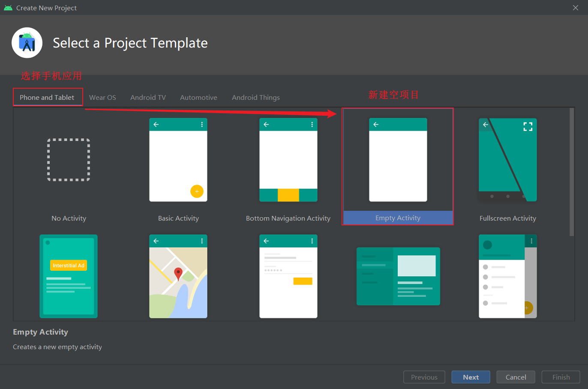The image size is (588, 389).
Task: Pick the master/detail two-pane template
Action: (x=398, y=276)
